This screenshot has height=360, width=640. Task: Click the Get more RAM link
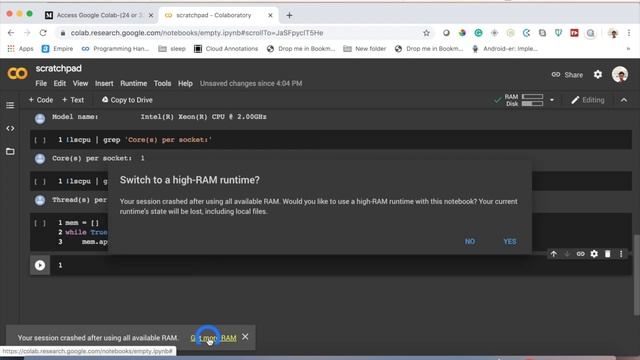tap(213, 338)
